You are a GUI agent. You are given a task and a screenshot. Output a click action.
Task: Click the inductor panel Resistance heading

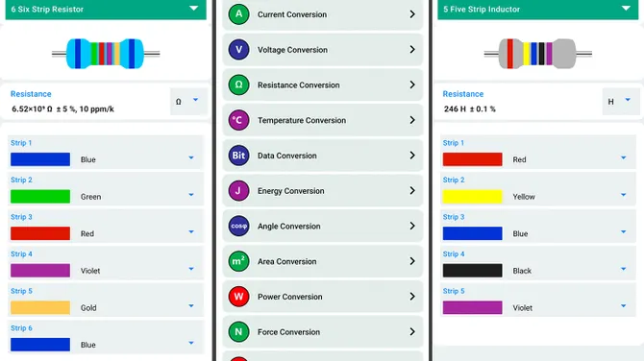463,94
